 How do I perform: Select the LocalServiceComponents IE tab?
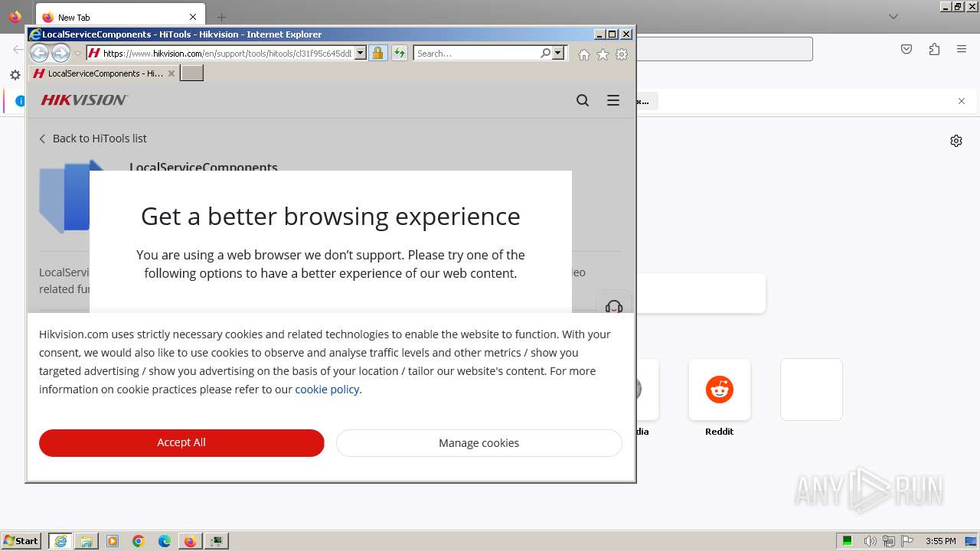pos(104,73)
